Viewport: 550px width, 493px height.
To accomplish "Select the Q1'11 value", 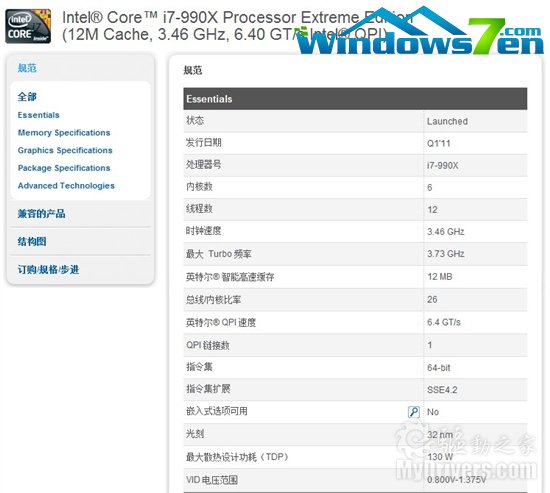I will [438, 144].
